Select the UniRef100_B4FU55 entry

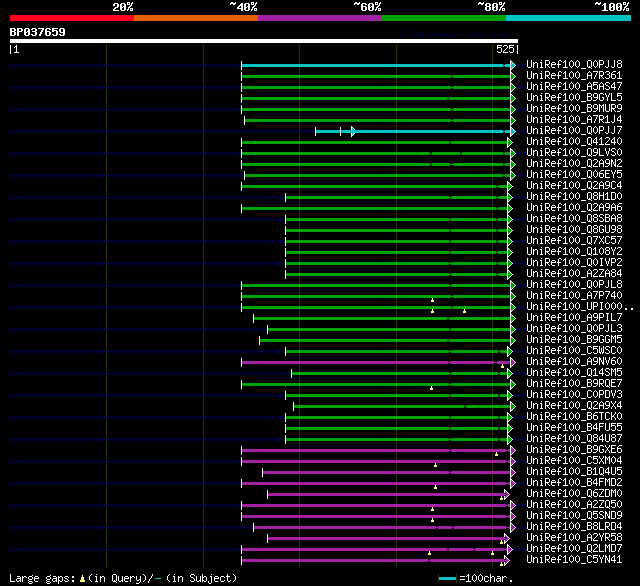point(574,428)
